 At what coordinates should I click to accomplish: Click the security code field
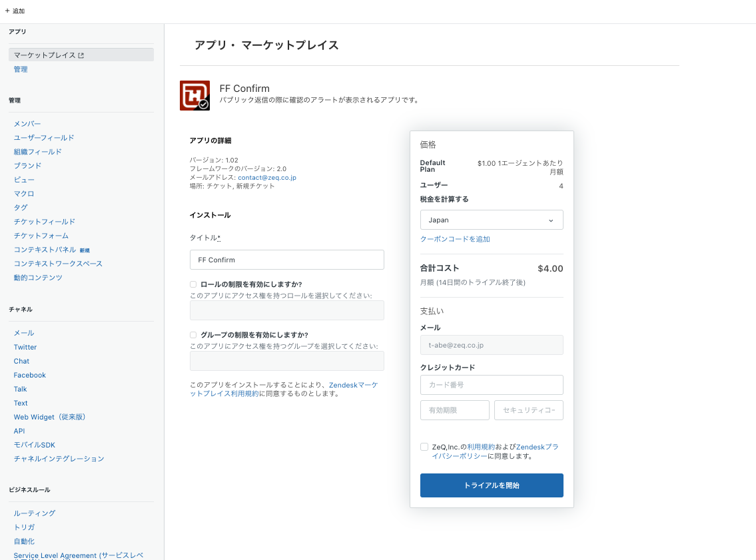[529, 410]
